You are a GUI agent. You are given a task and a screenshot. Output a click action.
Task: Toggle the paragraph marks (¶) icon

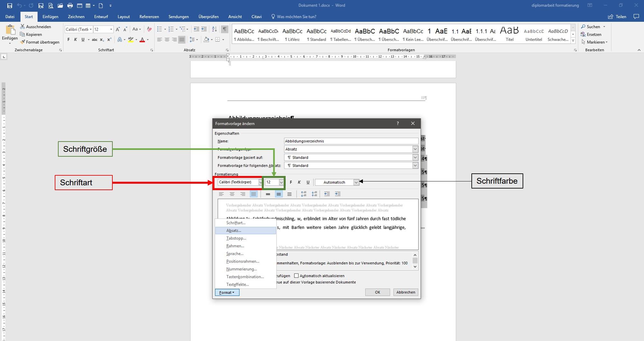[225, 29]
